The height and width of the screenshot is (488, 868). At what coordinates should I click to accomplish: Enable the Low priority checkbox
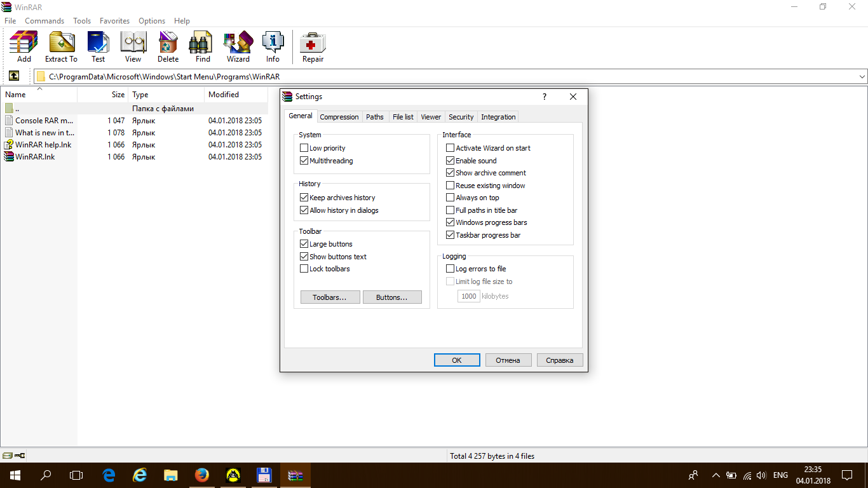click(x=304, y=147)
